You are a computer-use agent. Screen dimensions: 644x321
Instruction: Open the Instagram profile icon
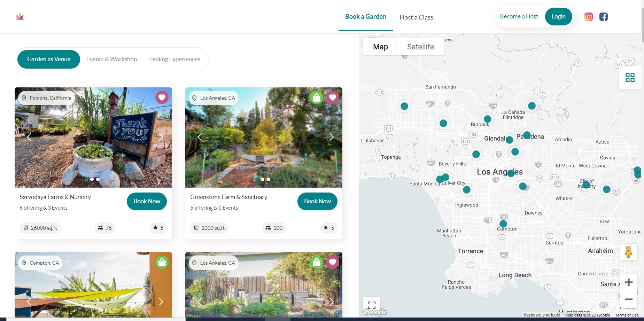[x=588, y=17]
